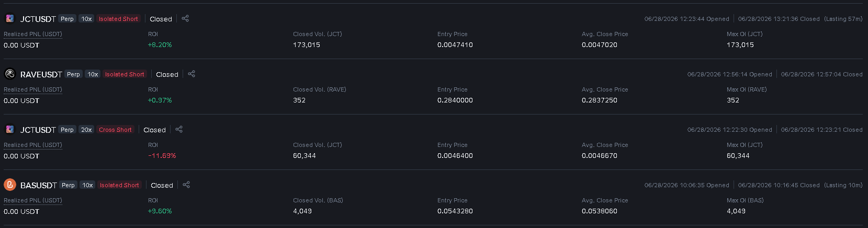The image size is (868, 228).
Task: Click the JCTUSDT coin logo in third row
Action: tap(10, 129)
